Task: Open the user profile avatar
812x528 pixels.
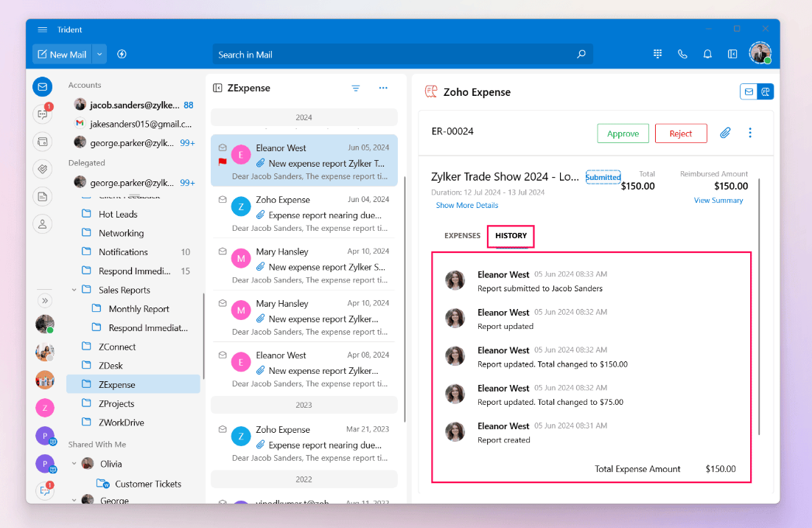Action: pos(760,53)
